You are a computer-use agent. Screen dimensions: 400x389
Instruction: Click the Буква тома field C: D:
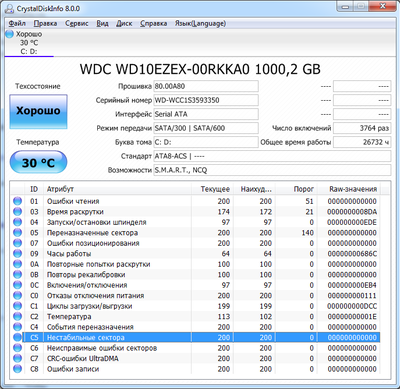206,142
